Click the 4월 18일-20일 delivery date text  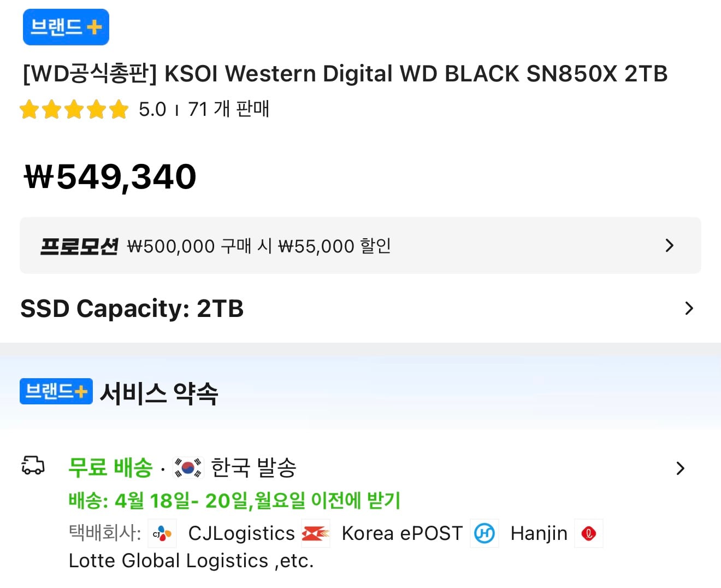tap(234, 500)
